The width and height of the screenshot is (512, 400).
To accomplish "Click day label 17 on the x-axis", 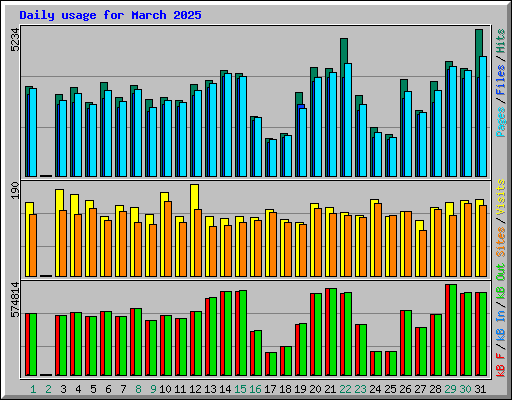I will [270, 389].
